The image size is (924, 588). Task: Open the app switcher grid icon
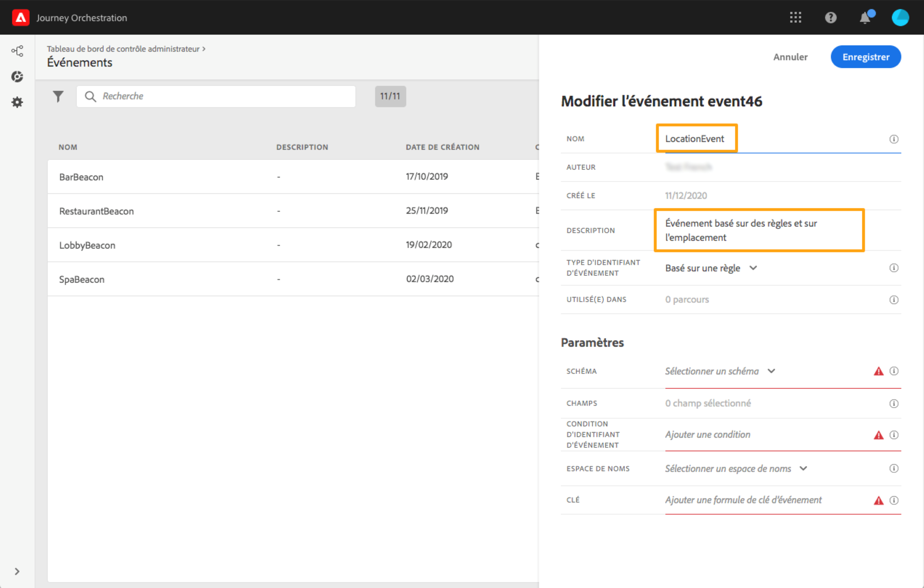(x=795, y=17)
